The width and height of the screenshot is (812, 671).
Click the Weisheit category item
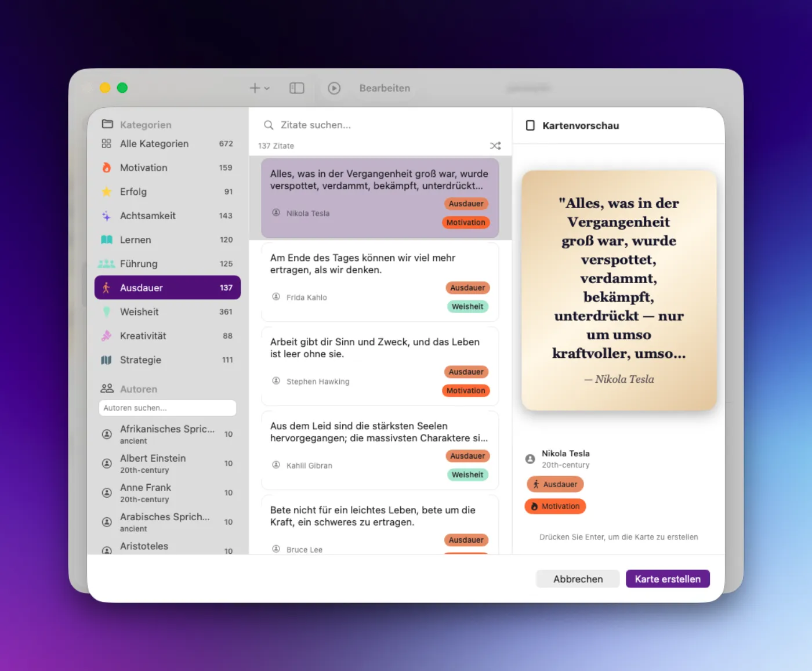click(x=168, y=312)
